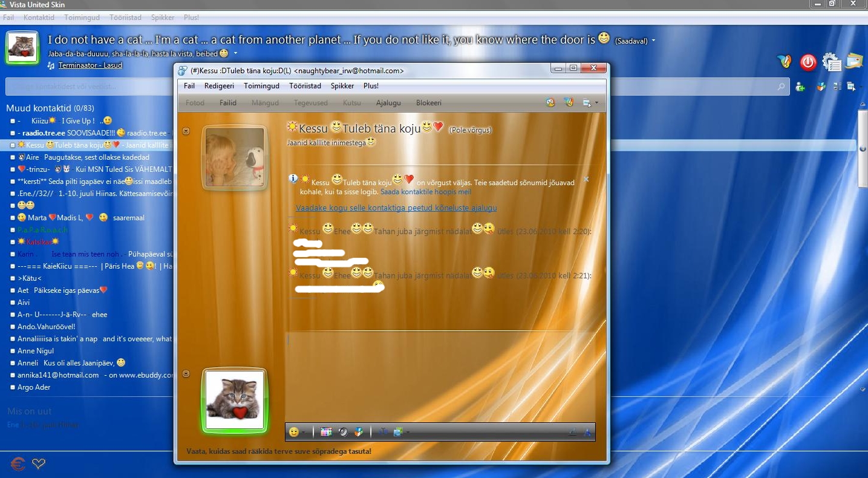
Task: Collapse the contact's display picture panel
Action: coord(186,131)
